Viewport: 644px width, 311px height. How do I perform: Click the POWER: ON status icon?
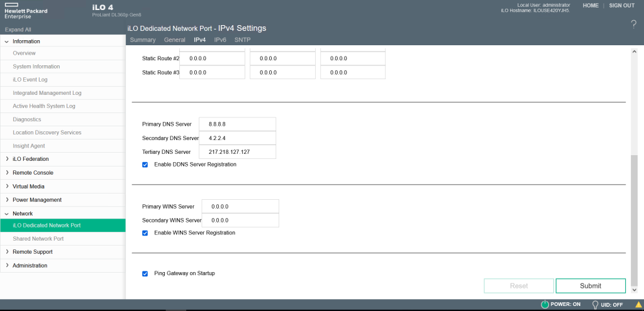coord(545,305)
